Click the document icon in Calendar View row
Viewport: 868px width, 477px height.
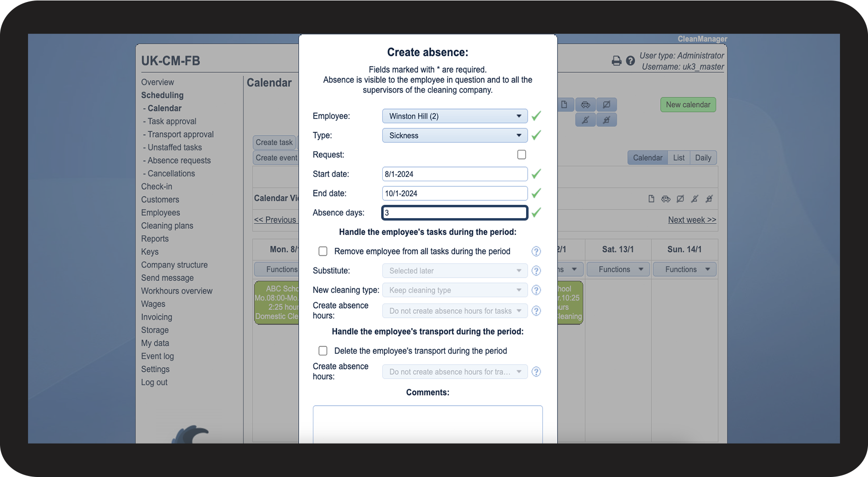click(651, 199)
